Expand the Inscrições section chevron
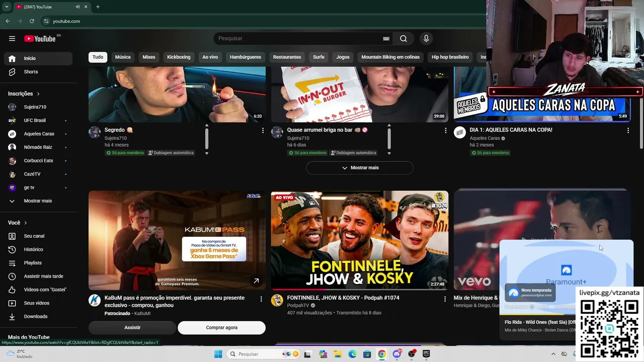This screenshot has height=362, width=644. pyautogui.click(x=38, y=94)
